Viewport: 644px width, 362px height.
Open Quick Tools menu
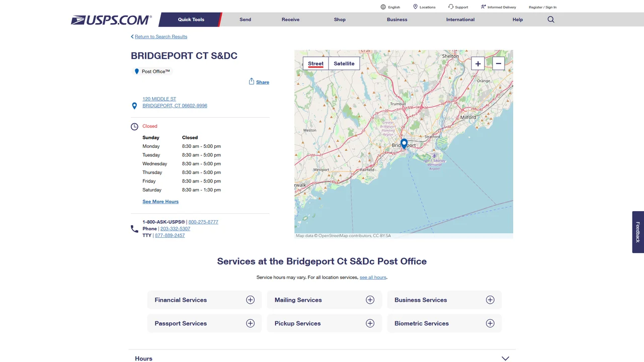coord(191,20)
